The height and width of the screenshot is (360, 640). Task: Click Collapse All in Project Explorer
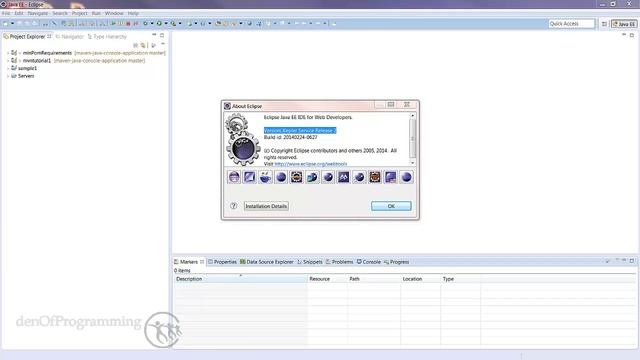pos(136,45)
